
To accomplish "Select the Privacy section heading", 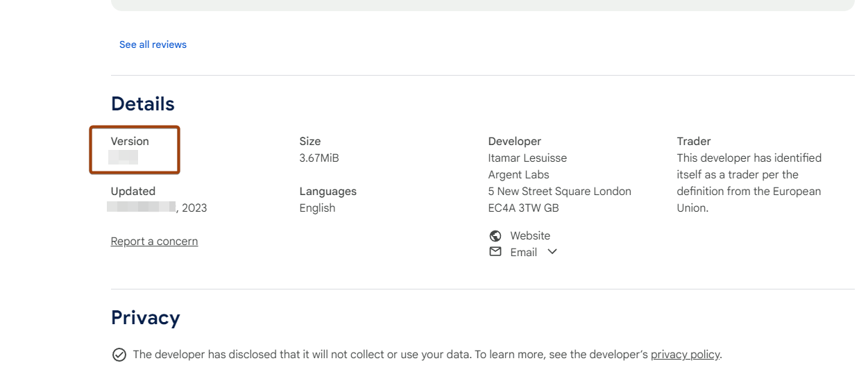I will click(x=145, y=318).
